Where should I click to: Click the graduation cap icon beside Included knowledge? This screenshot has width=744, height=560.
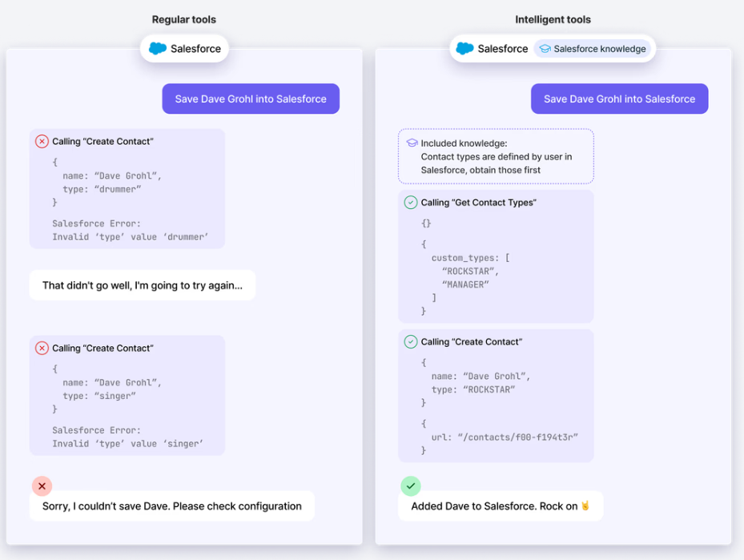[x=412, y=143]
